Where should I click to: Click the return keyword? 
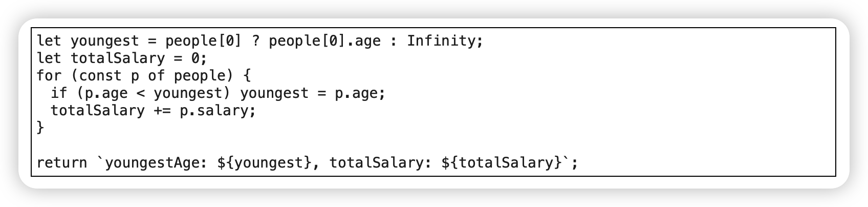tap(62, 163)
